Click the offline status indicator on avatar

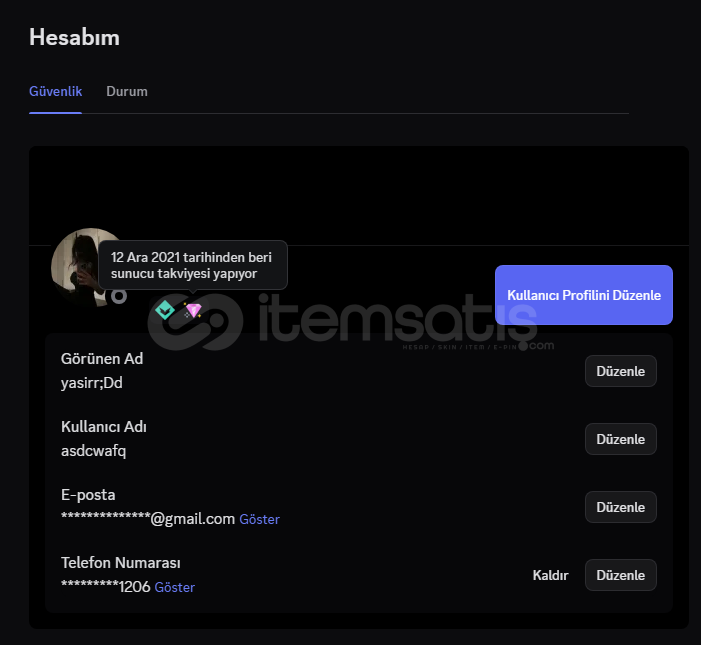pyautogui.click(x=118, y=296)
